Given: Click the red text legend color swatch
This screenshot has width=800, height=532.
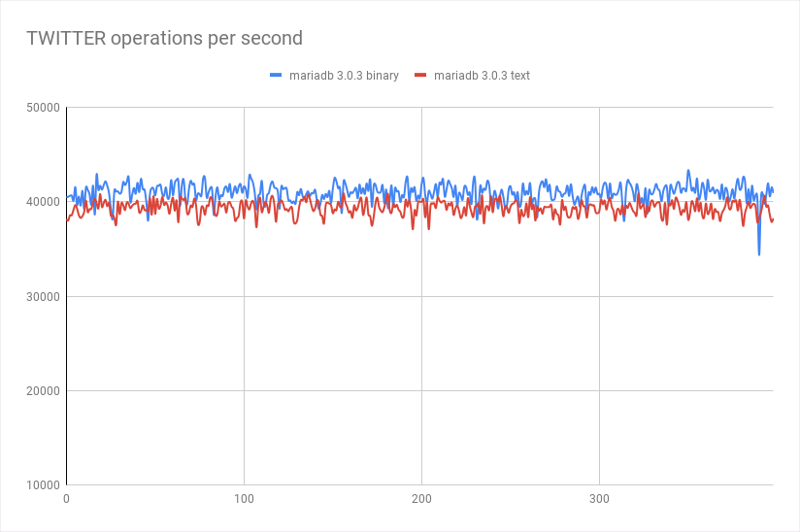Looking at the screenshot, I should click(x=420, y=75).
